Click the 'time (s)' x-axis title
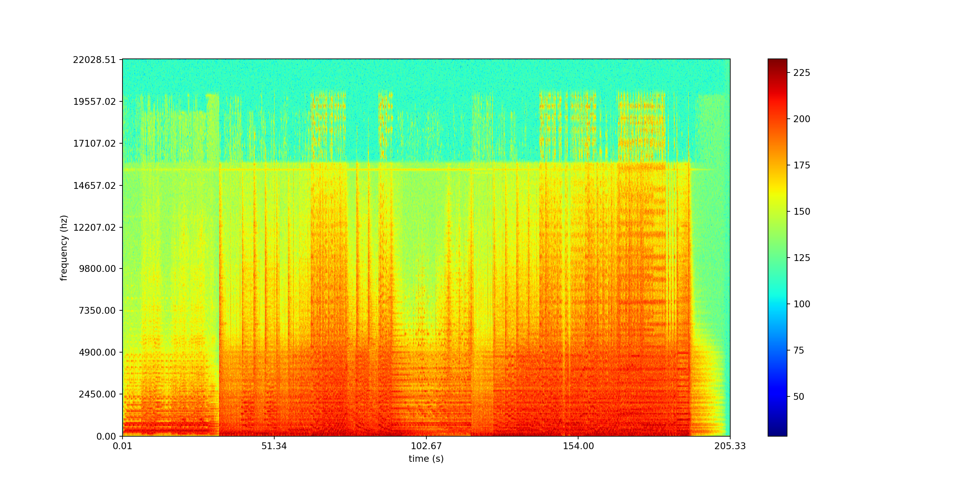This screenshot has width=980, height=490. 426,459
